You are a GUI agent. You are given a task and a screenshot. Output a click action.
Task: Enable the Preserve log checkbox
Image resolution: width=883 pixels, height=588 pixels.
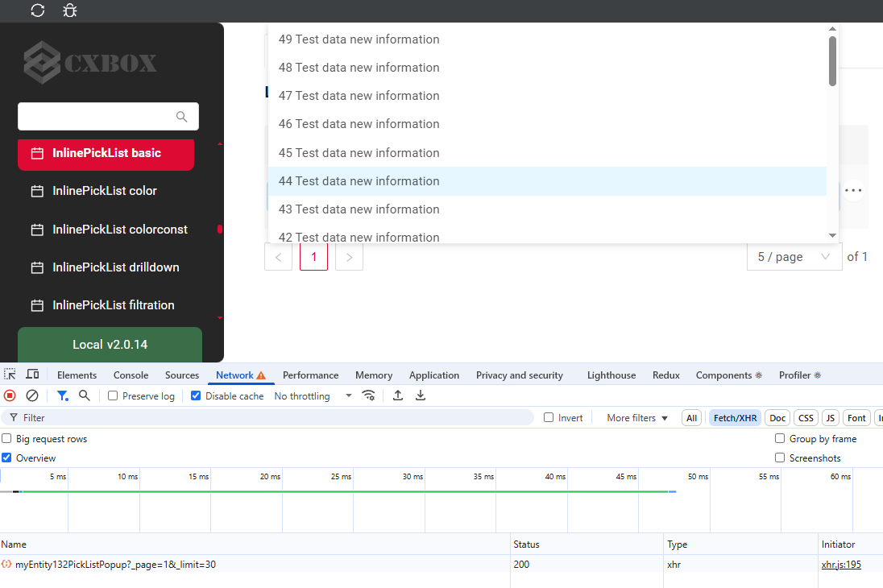[x=114, y=396]
